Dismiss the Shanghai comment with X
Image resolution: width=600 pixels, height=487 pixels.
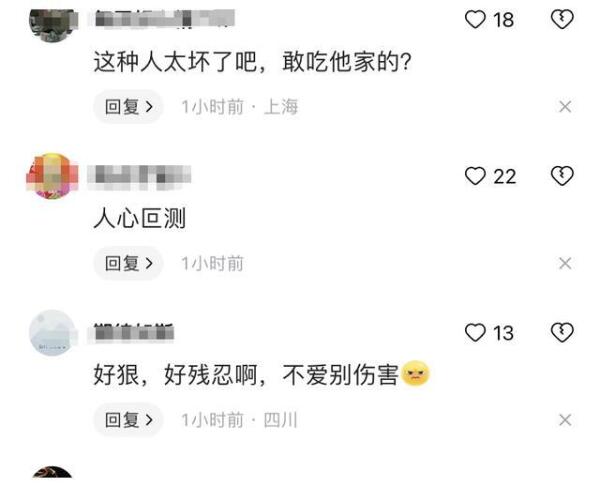pos(565,106)
